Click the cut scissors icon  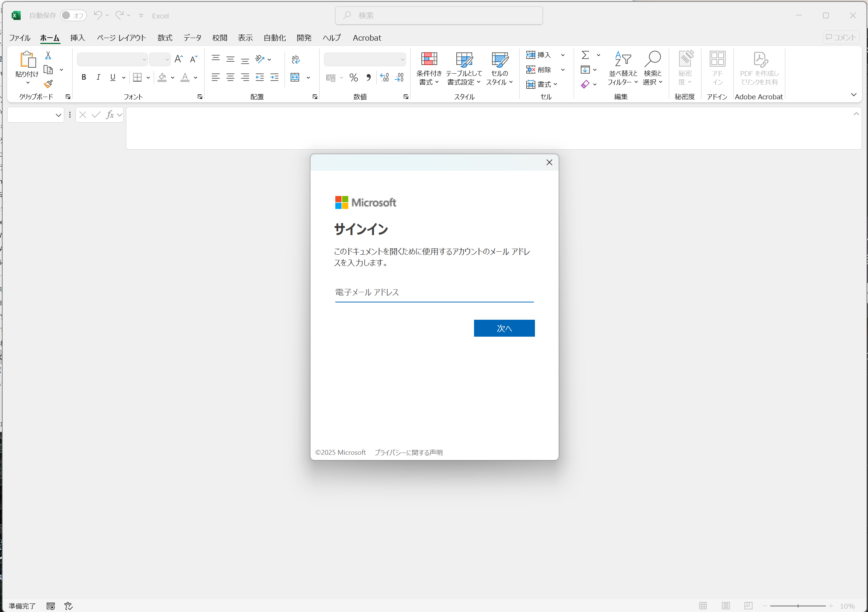(48, 55)
